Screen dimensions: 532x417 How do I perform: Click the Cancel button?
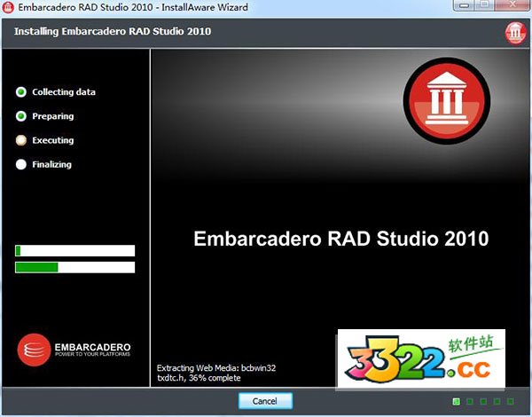265,401
